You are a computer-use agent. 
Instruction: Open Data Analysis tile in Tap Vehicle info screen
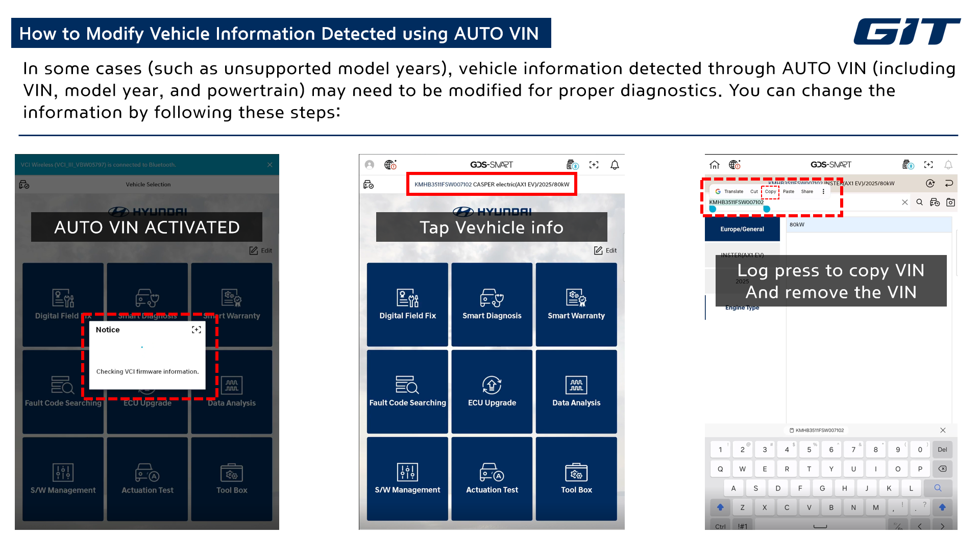point(576,392)
